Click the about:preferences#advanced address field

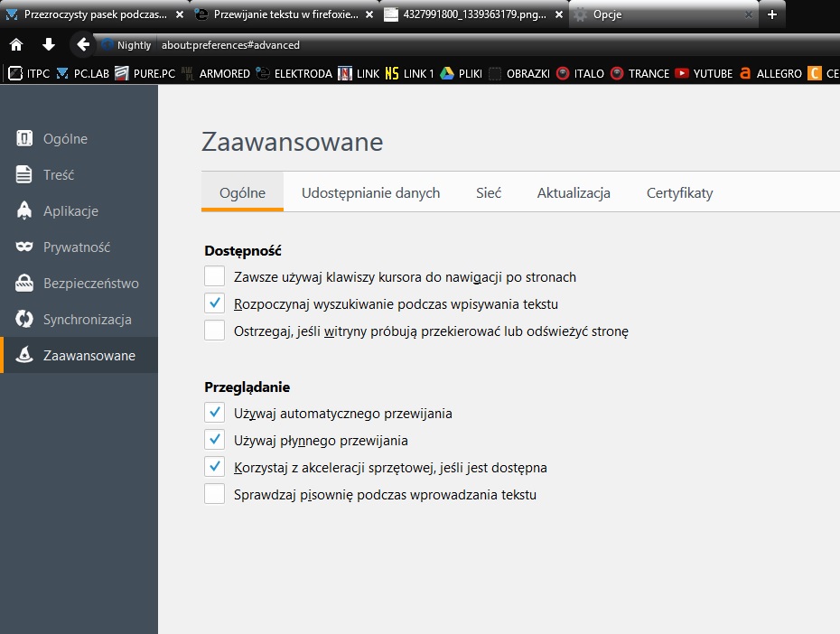[x=499, y=45]
